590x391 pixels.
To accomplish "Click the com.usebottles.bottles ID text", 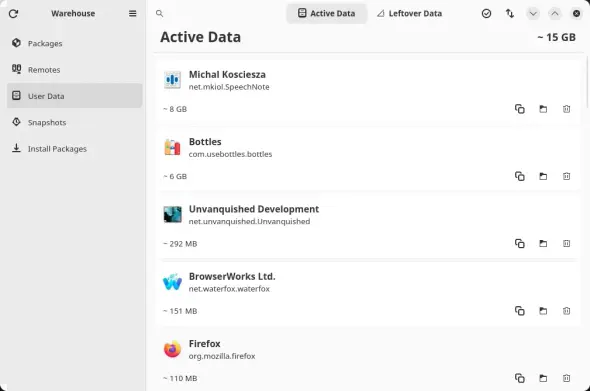I will [230, 154].
